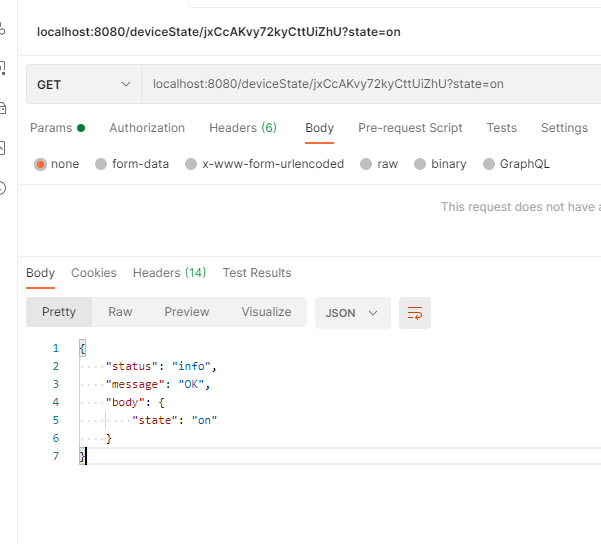Switch to the Authorization request tab
601x544 pixels.
pos(147,128)
